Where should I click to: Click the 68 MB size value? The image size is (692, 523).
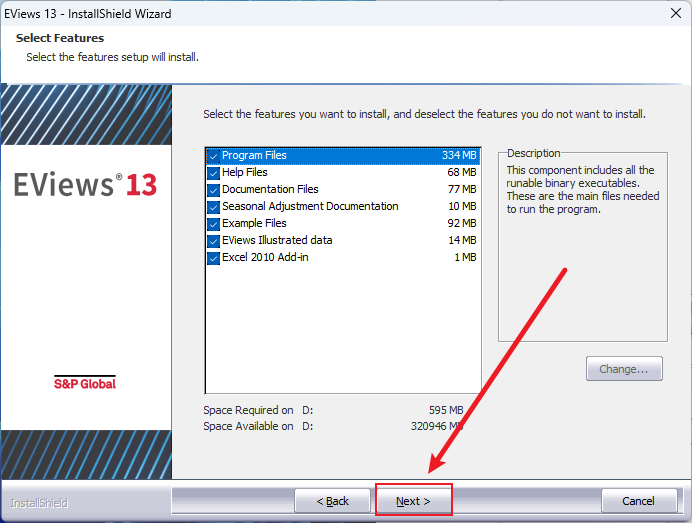pyautogui.click(x=462, y=172)
